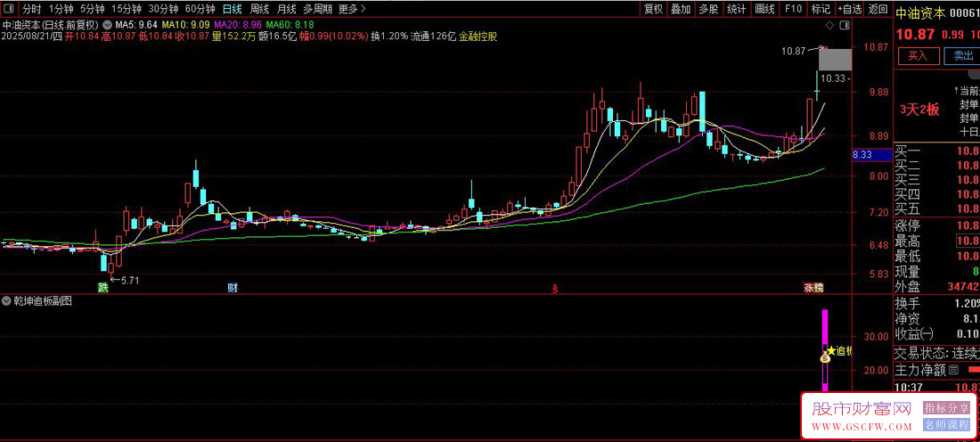Click the 10.33 price label
This screenshot has width=980, height=442.
click(x=835, y=78)
